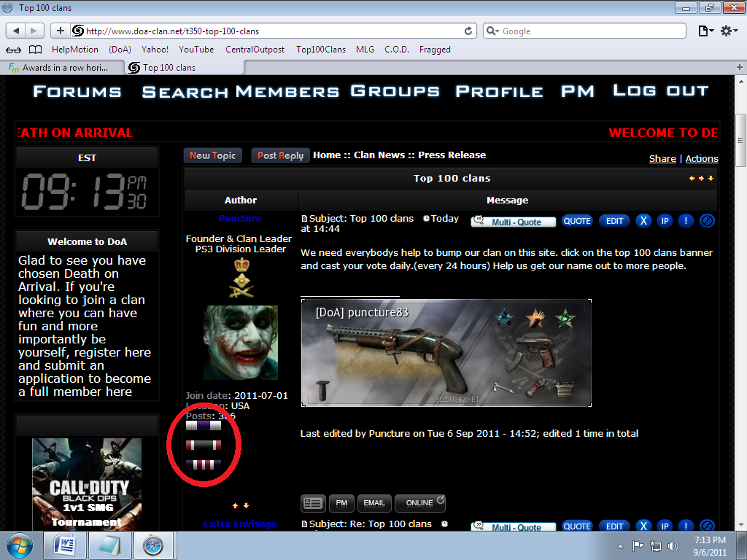Image resolution: width=747 pixels, height=560 pixels.
Task: Click Log out in the navigation
Action: 661,90
